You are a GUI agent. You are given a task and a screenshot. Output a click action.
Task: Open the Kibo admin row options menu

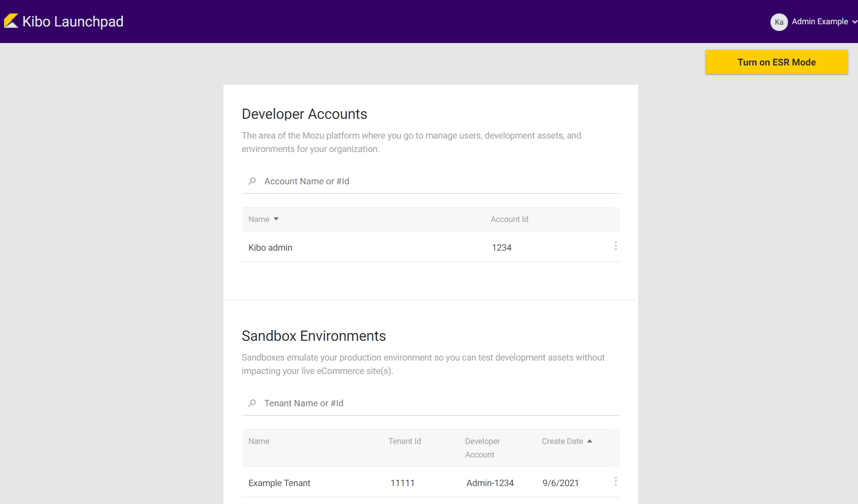click(616, 246)
